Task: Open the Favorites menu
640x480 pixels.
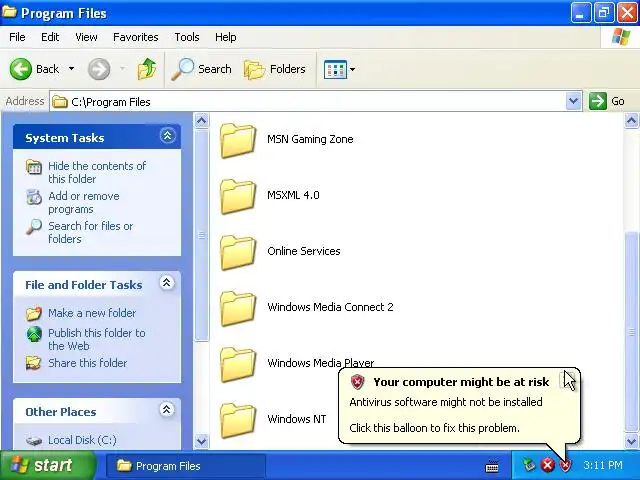Action: [x=136, y=37]
